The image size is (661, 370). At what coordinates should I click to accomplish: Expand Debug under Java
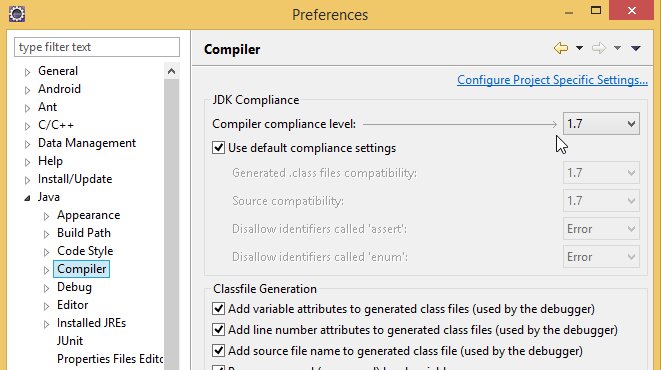[46, 288]
